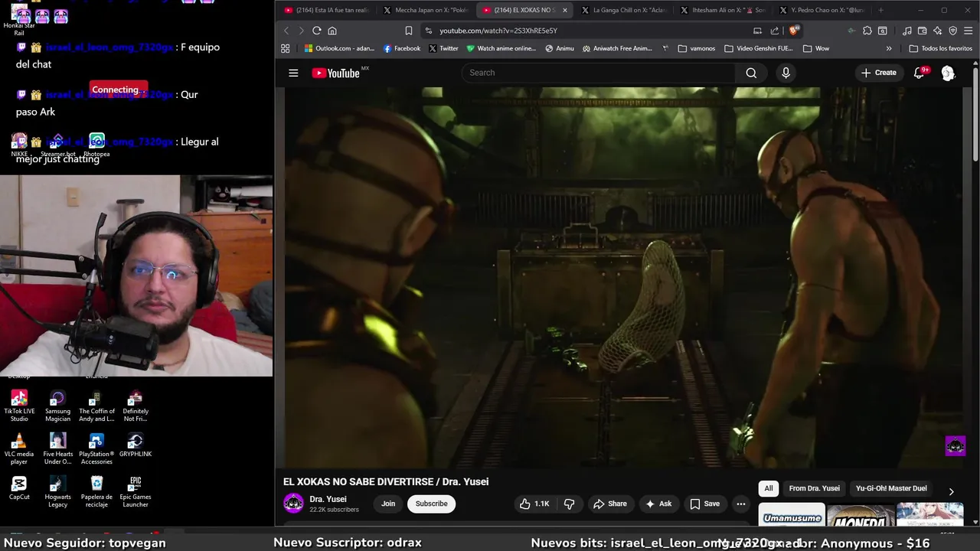Expand the vamonos bookmarks folder
This screenshot has width=980, height=551.
(x=697, y=48)
